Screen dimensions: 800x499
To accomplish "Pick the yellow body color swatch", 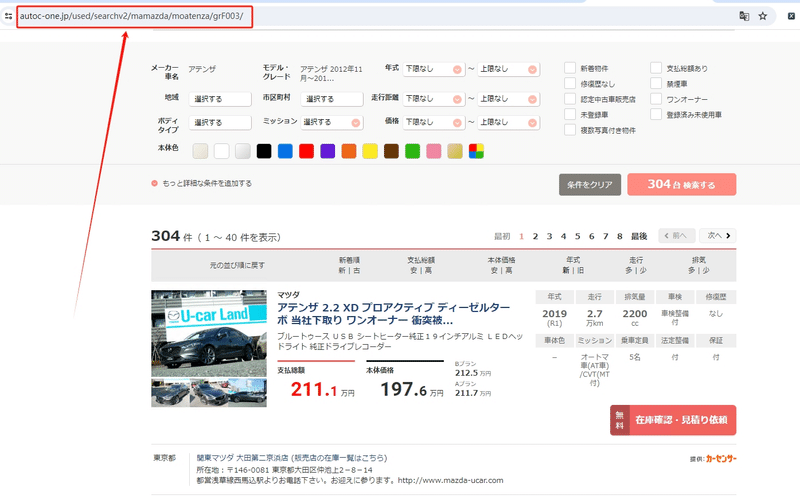I will click(x=370, y=151).
